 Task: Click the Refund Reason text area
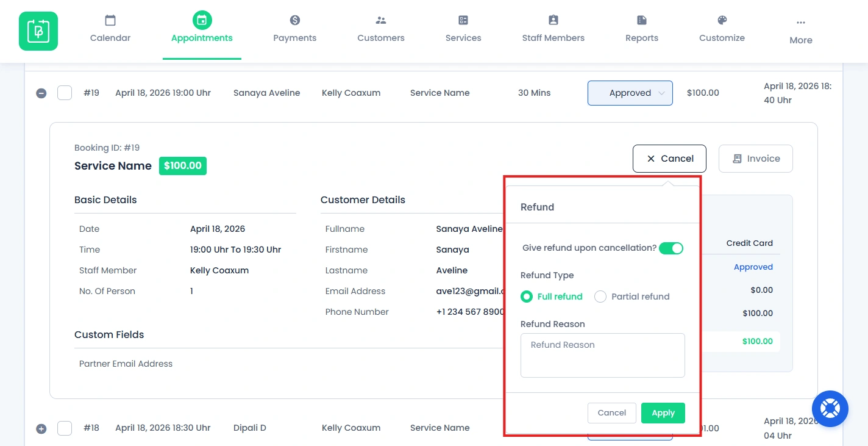(x=603, y=355)
